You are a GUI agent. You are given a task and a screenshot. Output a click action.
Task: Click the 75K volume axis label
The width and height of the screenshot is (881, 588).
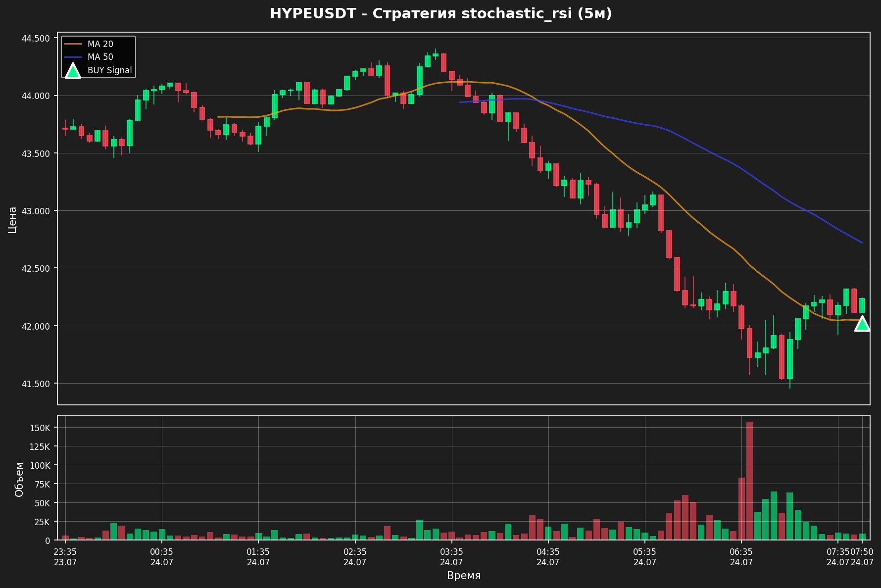(x=42, y=484)
